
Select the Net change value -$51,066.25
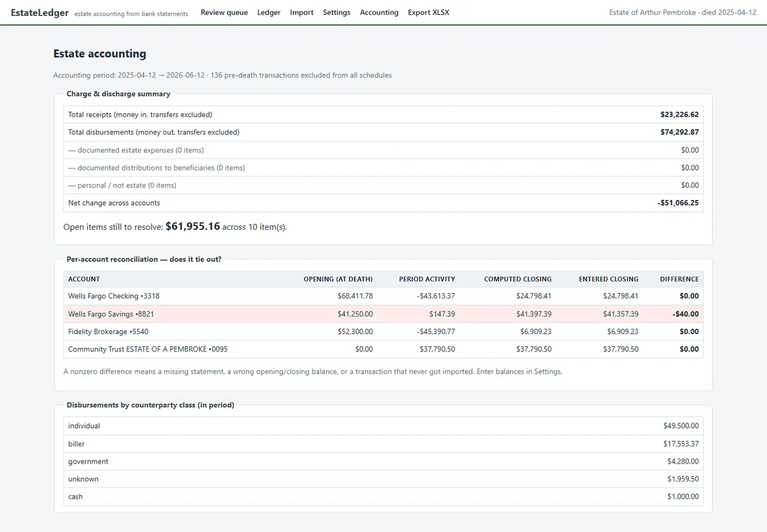coord(678,203)
